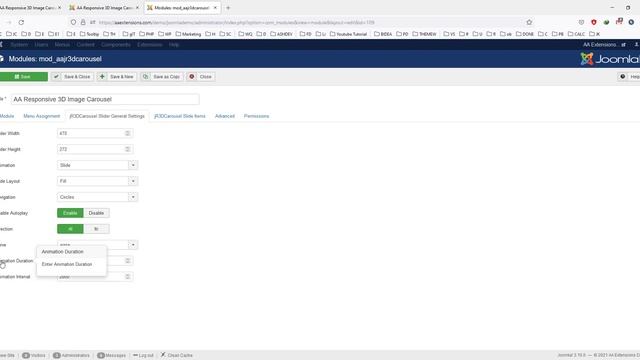Click the Save & New button
640x360 pixels.
click(117, 77)
